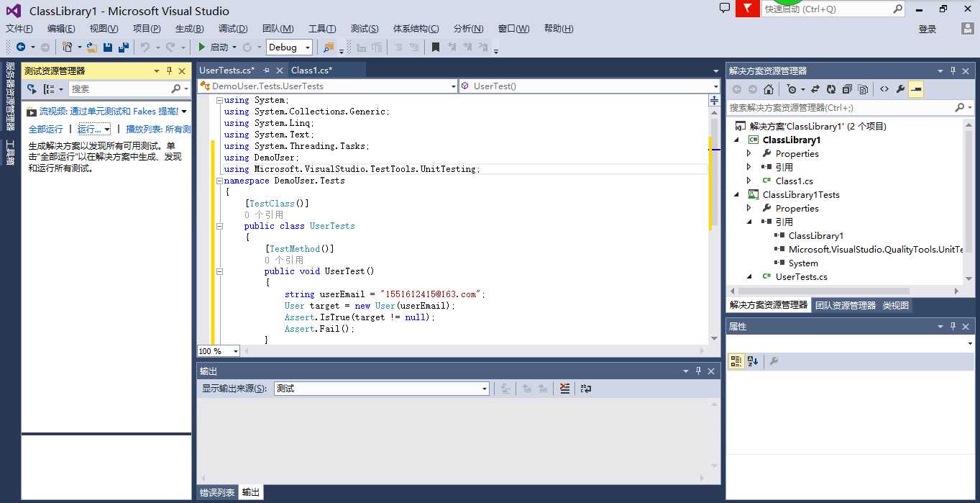Toggle a bookmark with the bookmark icon

pyautogui.click(x=436, y=47)
